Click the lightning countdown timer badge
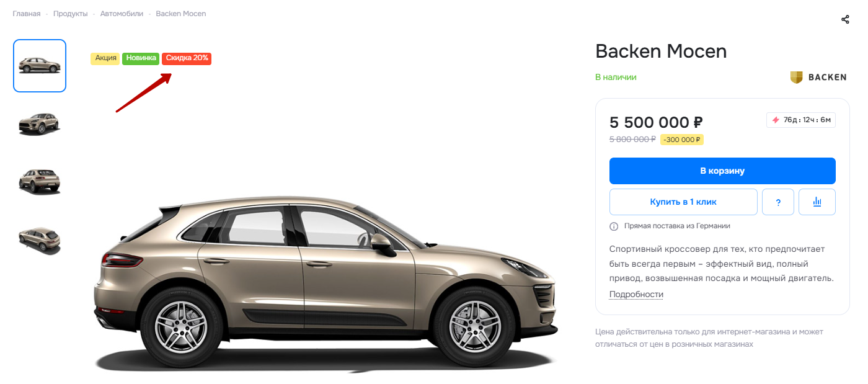 tap(801, 120)
